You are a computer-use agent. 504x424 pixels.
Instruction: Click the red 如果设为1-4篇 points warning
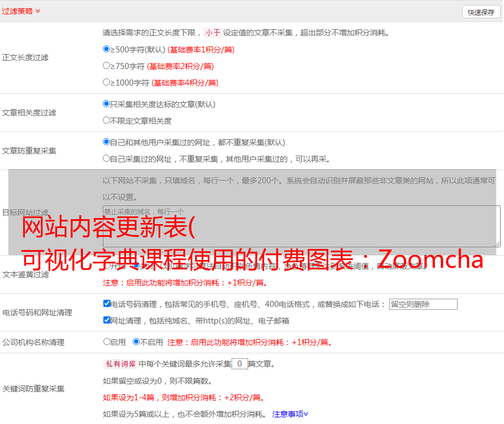[184, 397]
